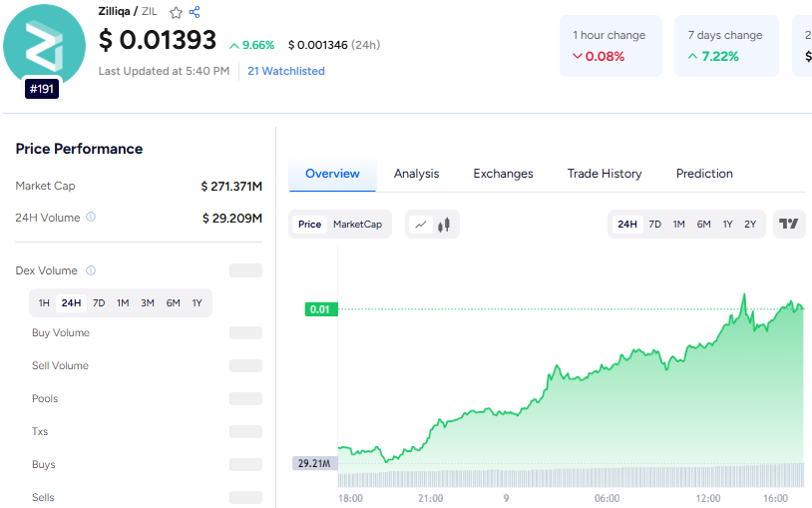This screenshot has height=508, width=812.
Task: Click the 06:00 time axis label
Action: coord(607,498)
